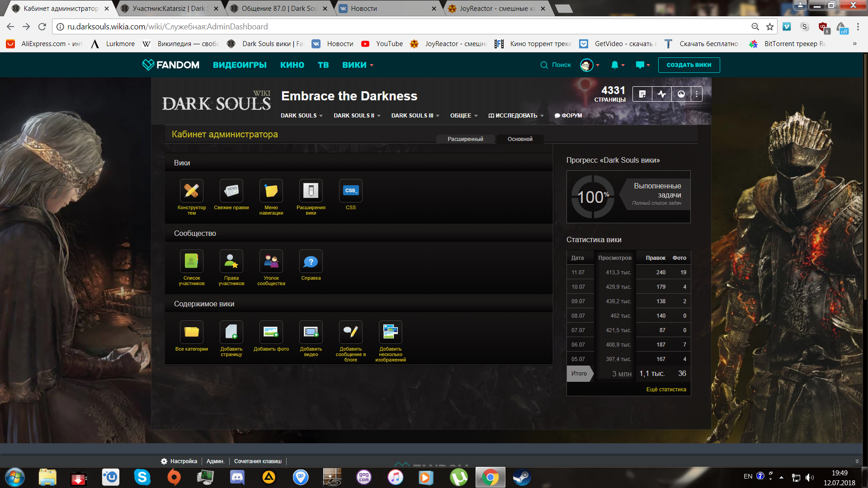Image resolution: width=868 pixels, height=488 pixels.
Task: Open Discord from the taskbar
Action: click(237, 477)
